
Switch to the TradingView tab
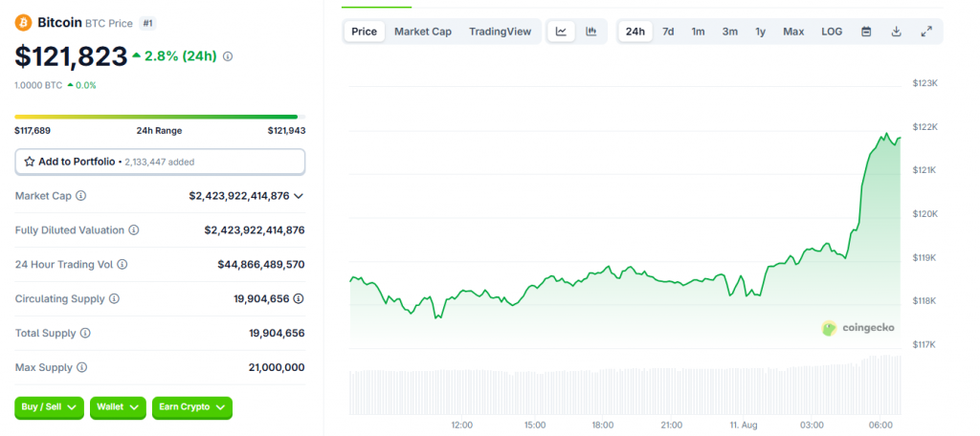click(500, 32)
